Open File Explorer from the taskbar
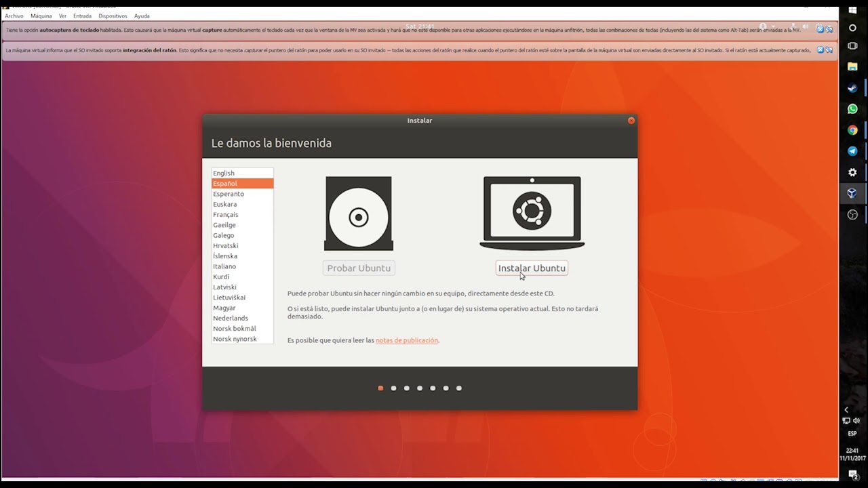This screenshot has width=868, height=488. coord(852,66)
